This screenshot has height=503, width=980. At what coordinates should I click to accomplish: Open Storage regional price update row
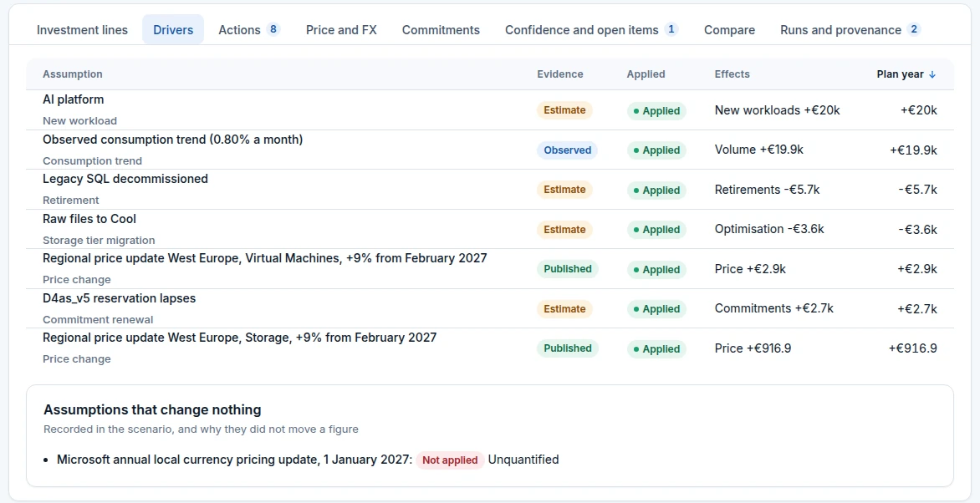click(490, 348)
